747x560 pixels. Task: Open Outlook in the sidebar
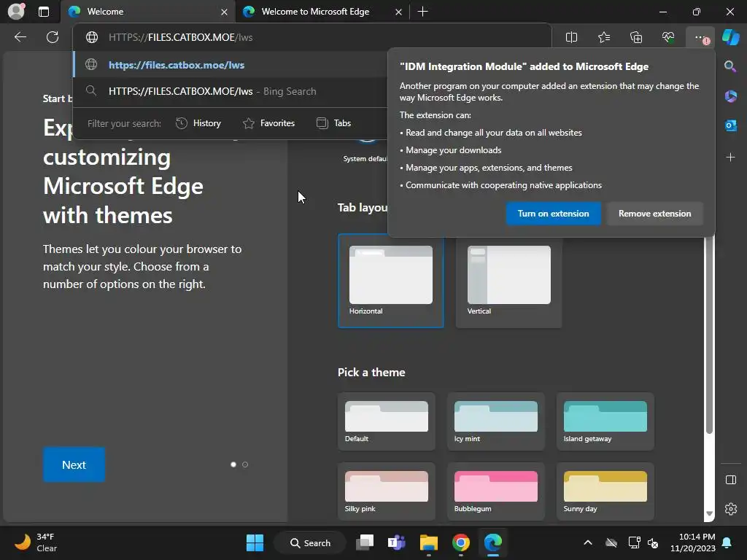coord(730,125)
